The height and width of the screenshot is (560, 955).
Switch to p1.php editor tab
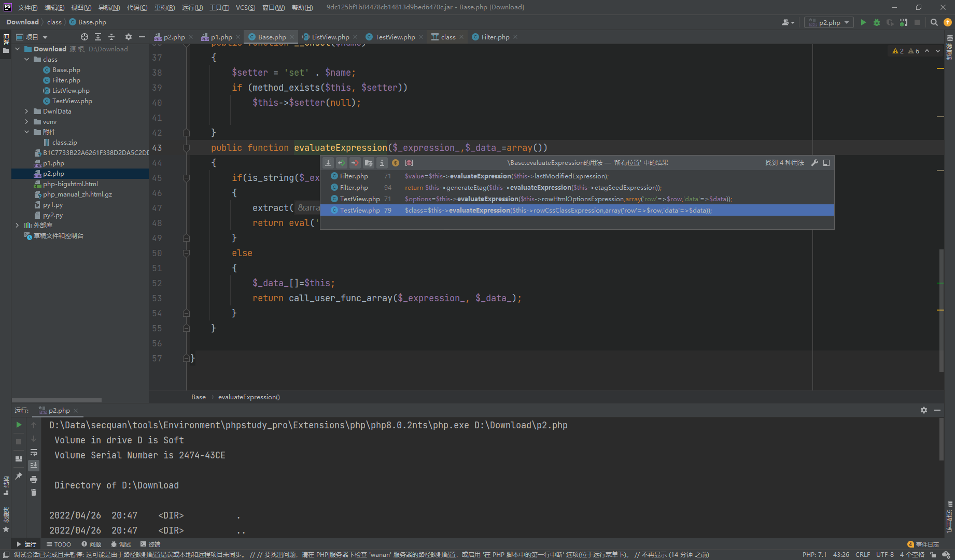click(x=221, y=37)
